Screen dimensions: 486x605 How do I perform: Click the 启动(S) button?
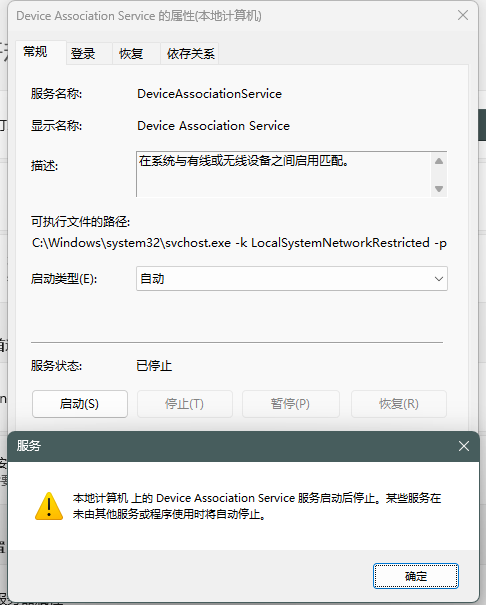click(80, 404)
